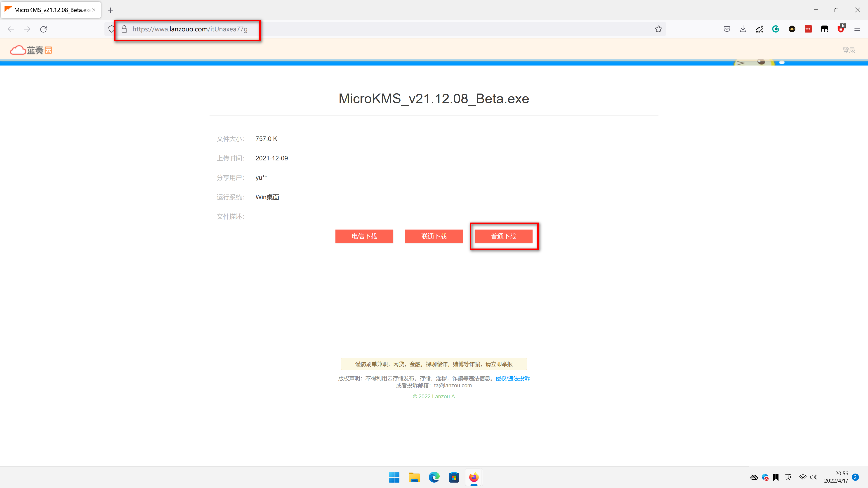Open the Tampermonkey extension
Viewport: 868px width, 488px height.
tap(825, 29)
